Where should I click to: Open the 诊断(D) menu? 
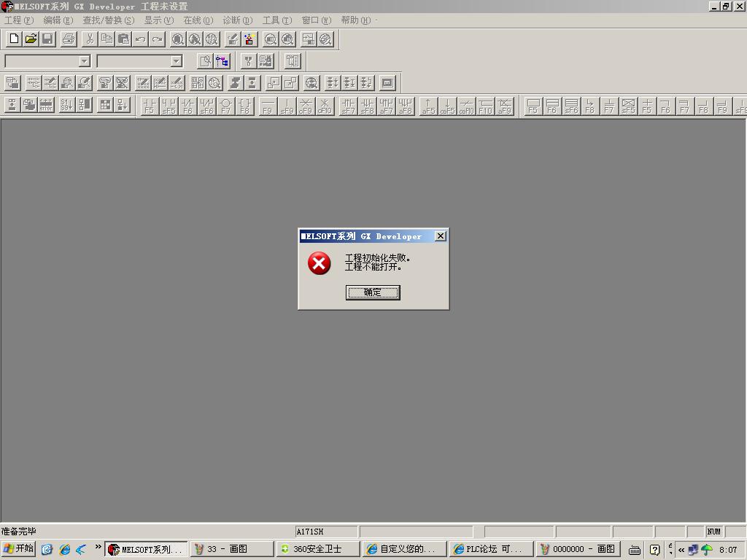pyautogui.click(x=238, y=20)
